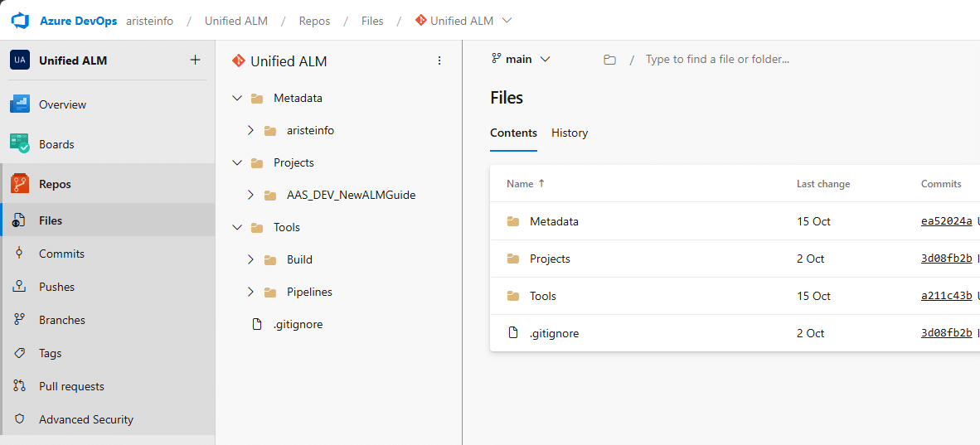Expand the Pipelines folder in tree
The image size is (980, 445).
[250, 292]
